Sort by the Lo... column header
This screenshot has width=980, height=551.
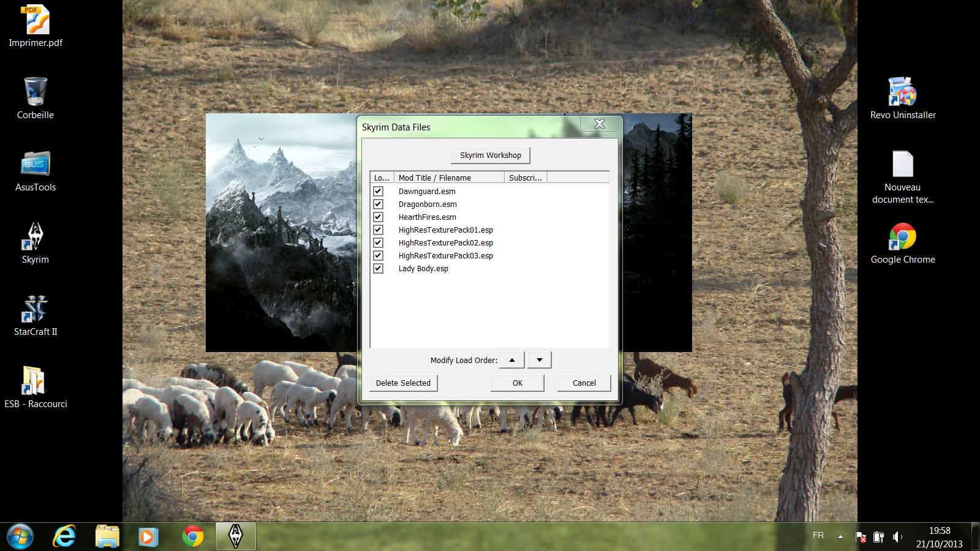click(382, 178)
